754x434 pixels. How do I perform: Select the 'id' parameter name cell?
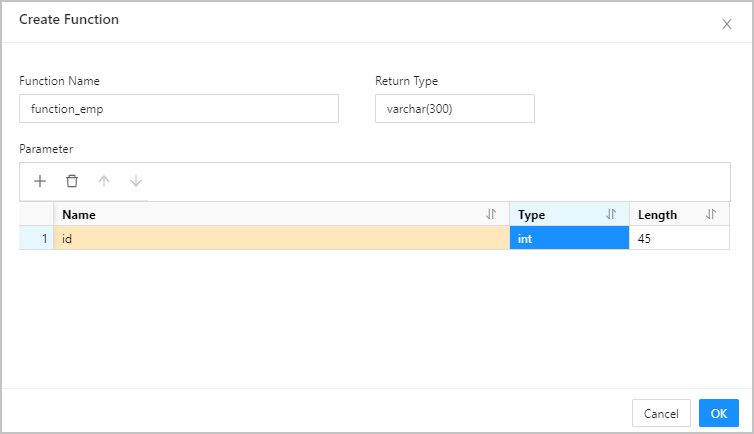pos(281,239)
